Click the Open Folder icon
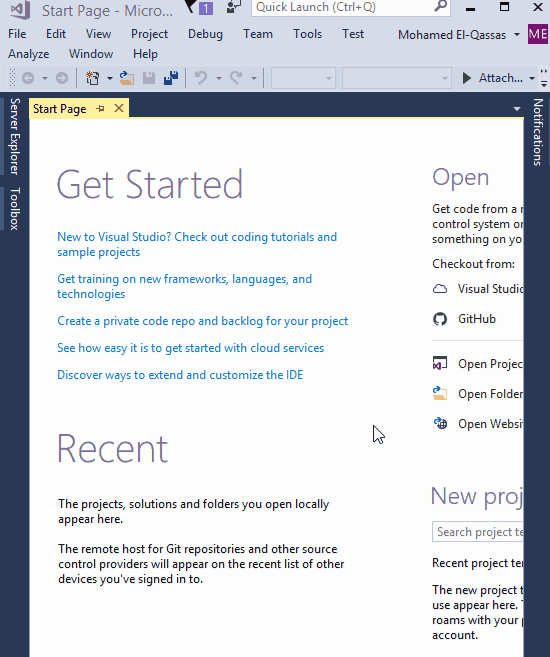Image resolution: width=550 pixels, height=657 pixels. pos(440,393)
